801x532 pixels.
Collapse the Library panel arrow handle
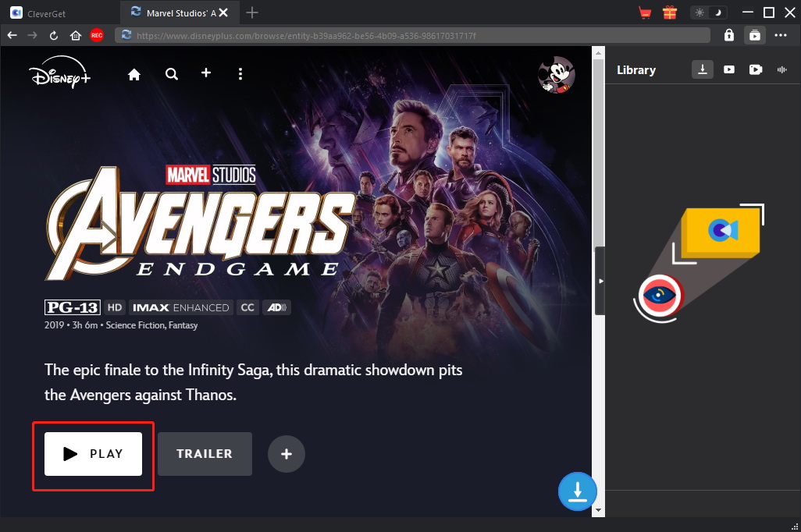click(x=600, y=281)
